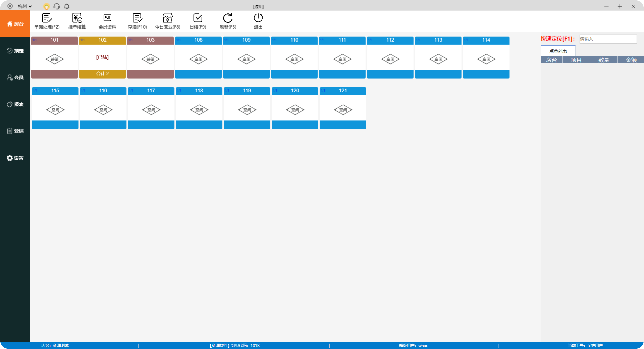Select room 101 待清 card
644x349 pixels.
pyautogui.click(x=54, y=57)
